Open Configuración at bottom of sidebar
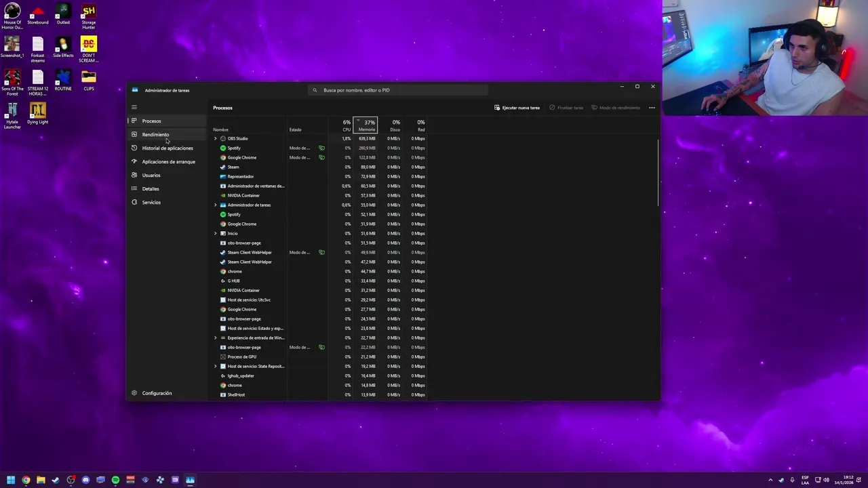 pos(167,393)
